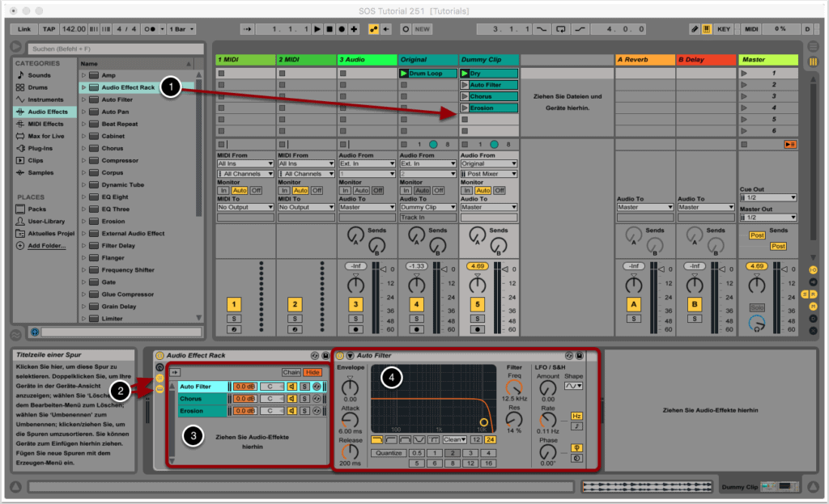Open the Plug-Ins browser category
The image size is (829, 504).
(40, 148)
